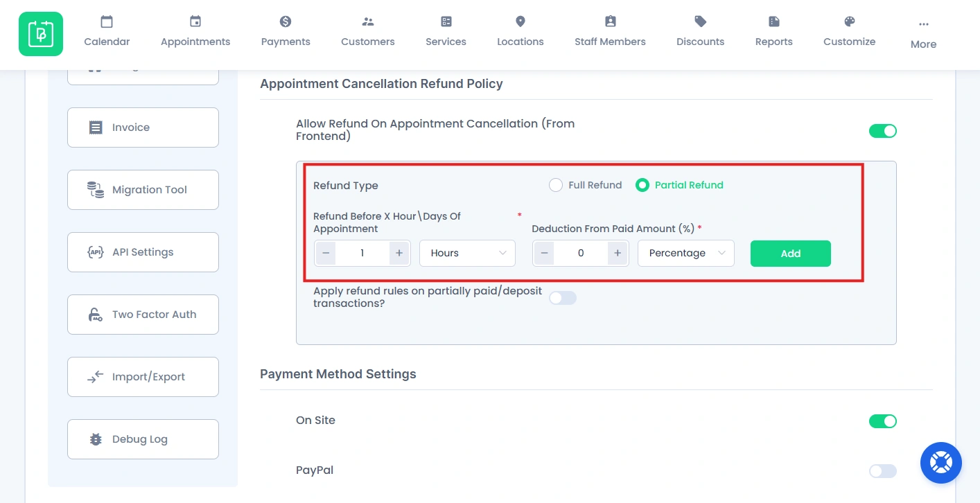Click the Import/Export arrows icon

(96, 377)
